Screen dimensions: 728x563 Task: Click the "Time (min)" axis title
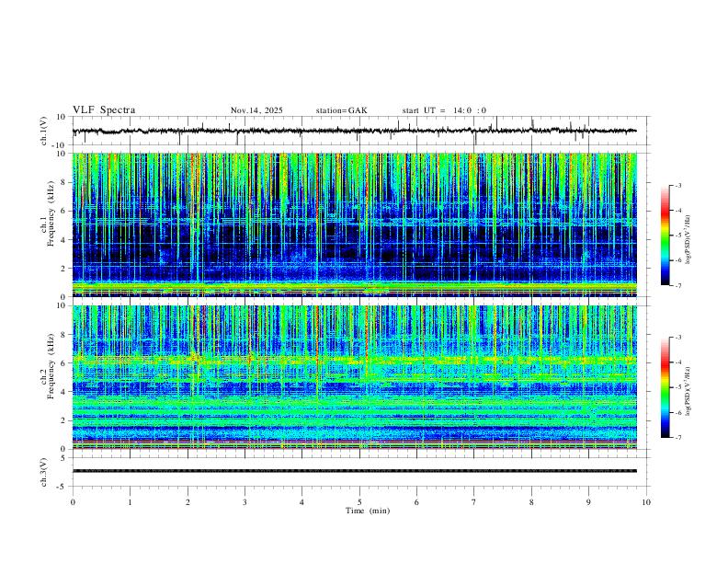coord(368,511)
